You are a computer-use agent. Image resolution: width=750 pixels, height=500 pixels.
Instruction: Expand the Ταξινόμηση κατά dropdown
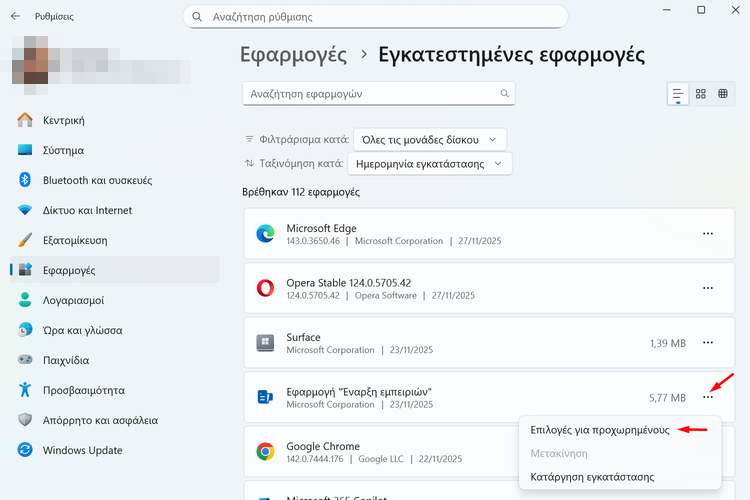pos(429,163)
